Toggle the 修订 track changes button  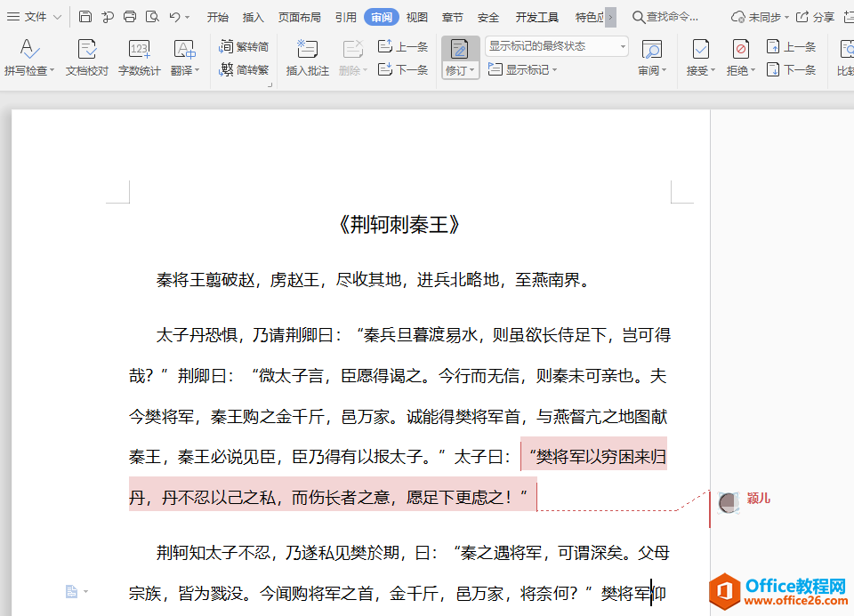click(x=460, y=50)
